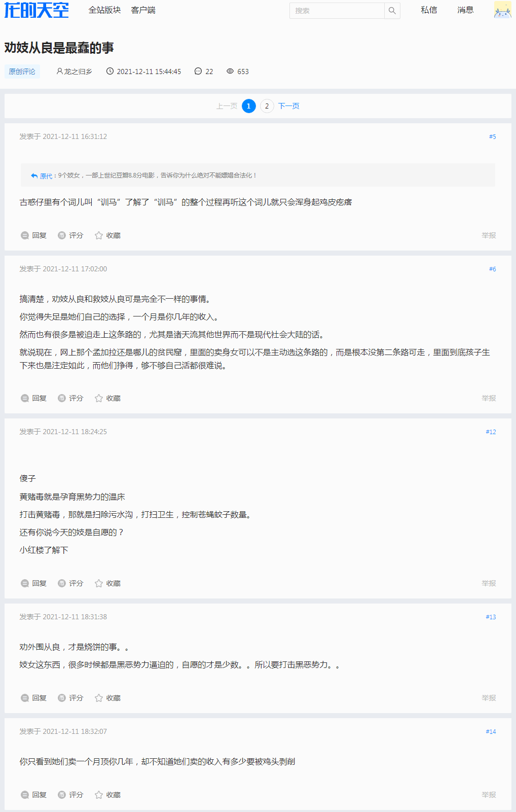Click the 评分 coin icon on post #5
This screenshot has width=516, height=812.
click(x=62, y=235)
